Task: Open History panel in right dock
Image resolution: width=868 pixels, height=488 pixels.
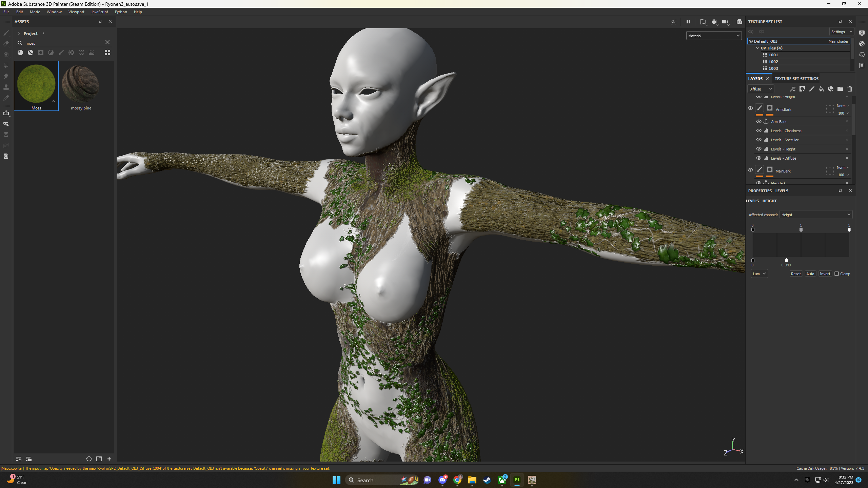Action: [x=862, y=55]
